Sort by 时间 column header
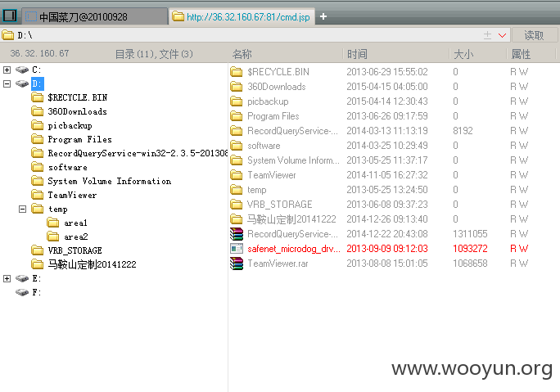The height and width of the screenshot is (392, 560). (x=357, y=54)
